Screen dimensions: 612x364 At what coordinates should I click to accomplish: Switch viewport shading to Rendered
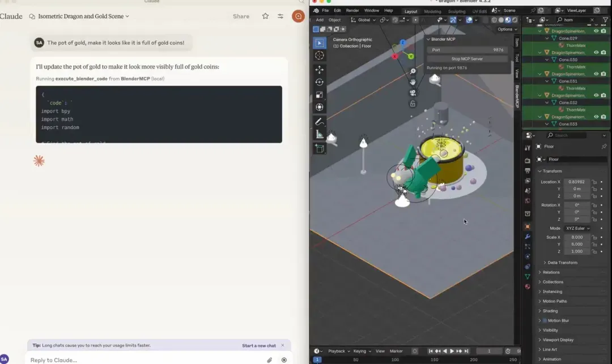tap(515, 20)
